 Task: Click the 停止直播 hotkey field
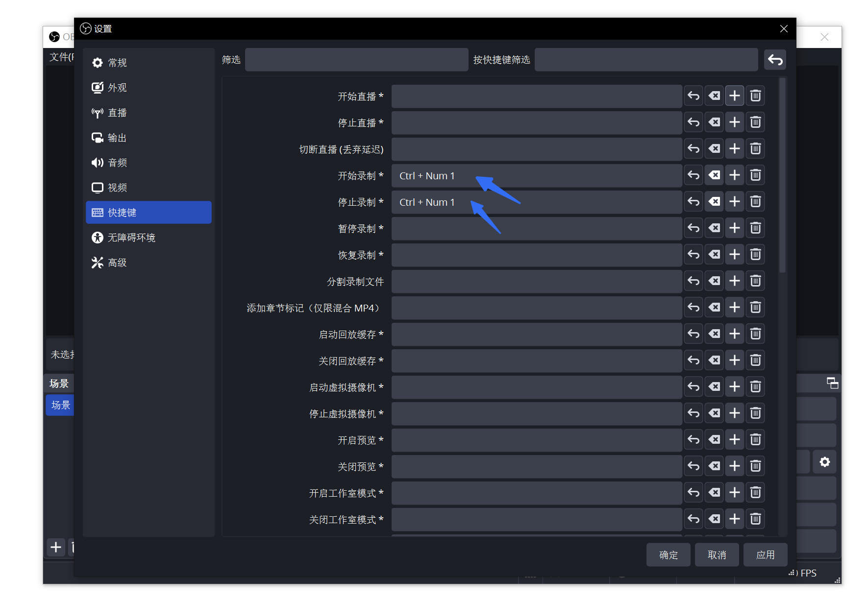(537, 122)
